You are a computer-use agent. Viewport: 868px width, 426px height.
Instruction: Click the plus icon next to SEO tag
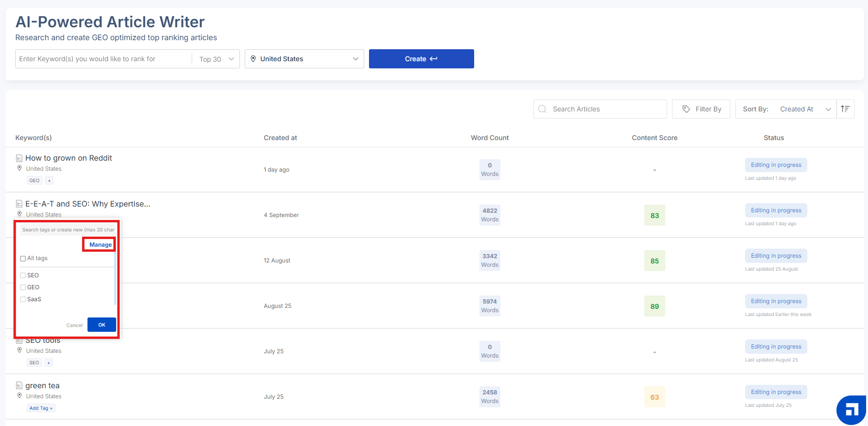pyautogui.click(x=49, y=363)
